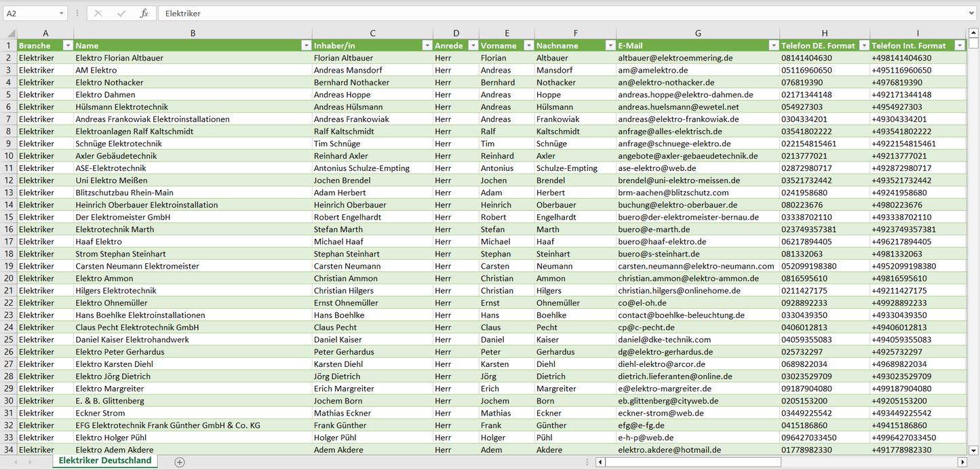
Task: Add a new sheet with plus icon
Action: tap(179, 462)
